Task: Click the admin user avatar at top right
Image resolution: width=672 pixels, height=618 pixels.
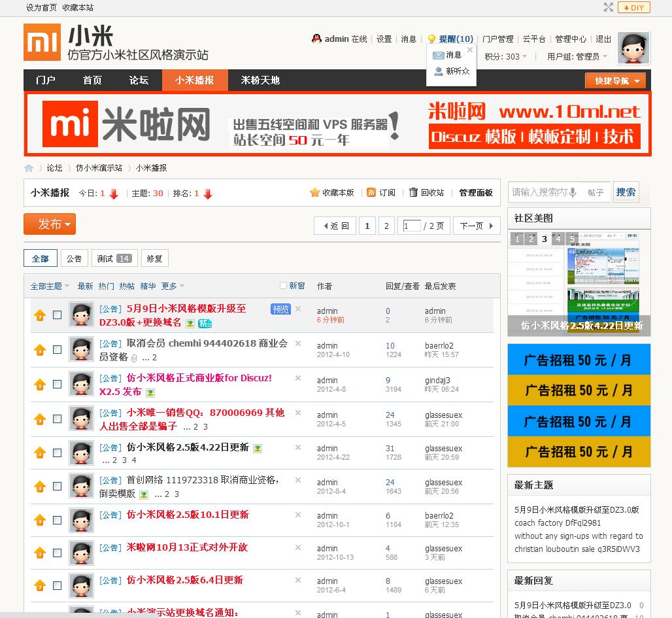Action: pos(633,48)
